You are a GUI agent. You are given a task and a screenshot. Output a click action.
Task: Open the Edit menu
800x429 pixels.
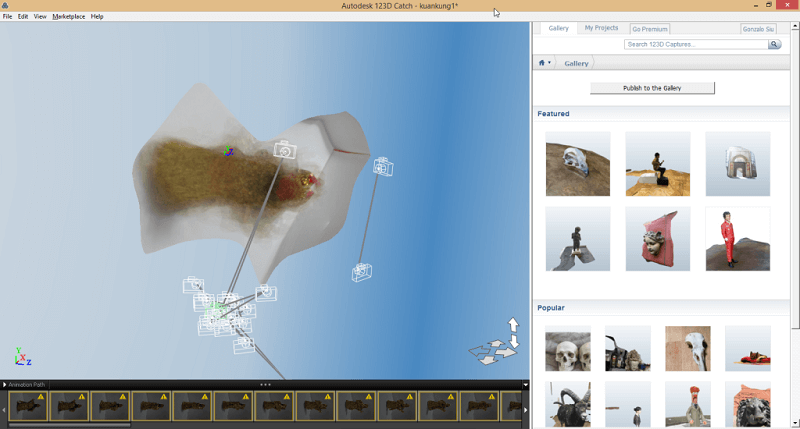[x=23, y=16]
